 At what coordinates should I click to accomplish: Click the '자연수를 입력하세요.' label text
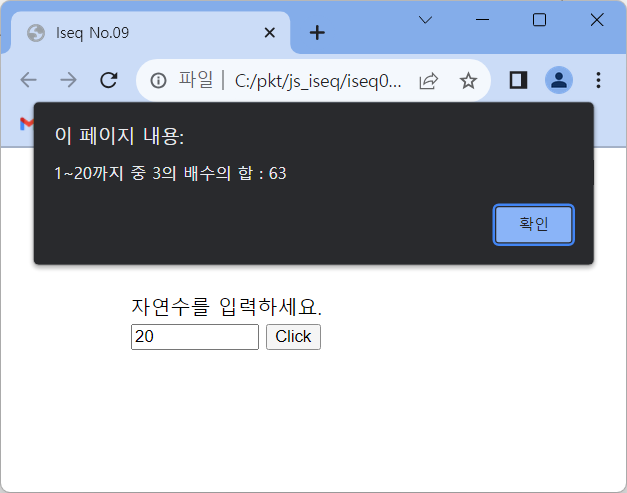click(x=226, y=307)
